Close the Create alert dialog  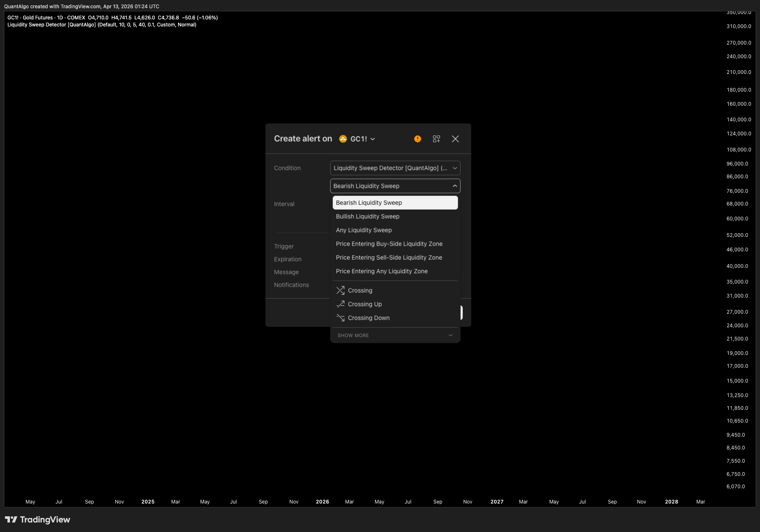tap(455, 139)
